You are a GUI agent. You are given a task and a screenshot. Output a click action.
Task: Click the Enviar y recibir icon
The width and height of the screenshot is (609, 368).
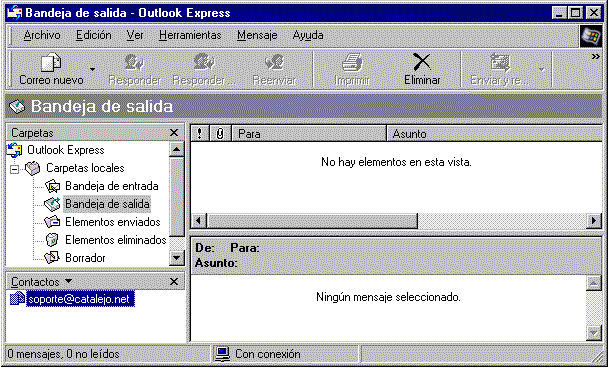click(x=500, y=62)
